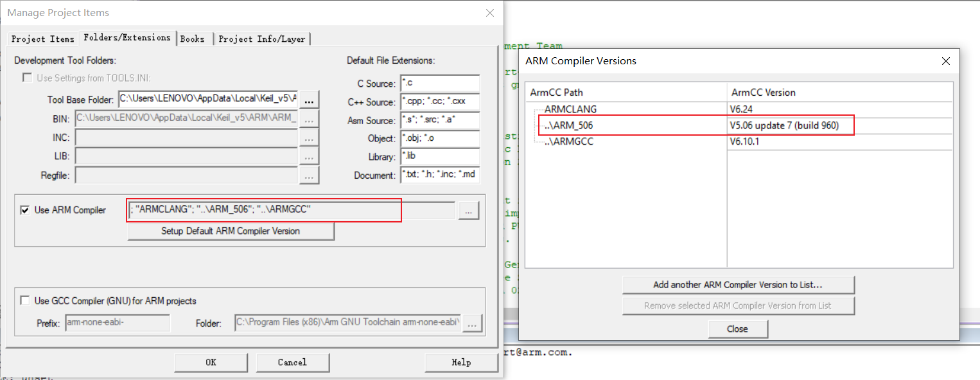Click the browse button for INC folder
This screenshot has height=380, width=980.
[310, 137]
